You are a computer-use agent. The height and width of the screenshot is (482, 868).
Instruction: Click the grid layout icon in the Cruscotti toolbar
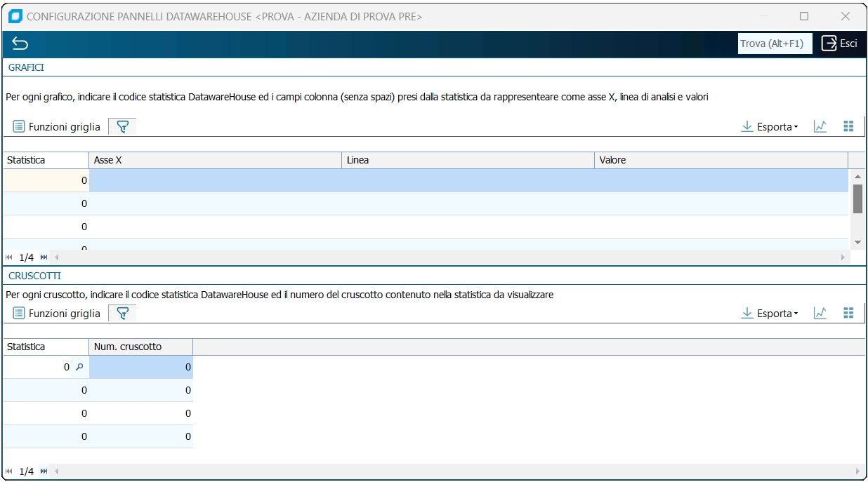pyautogui.click(x=848, y=314)
